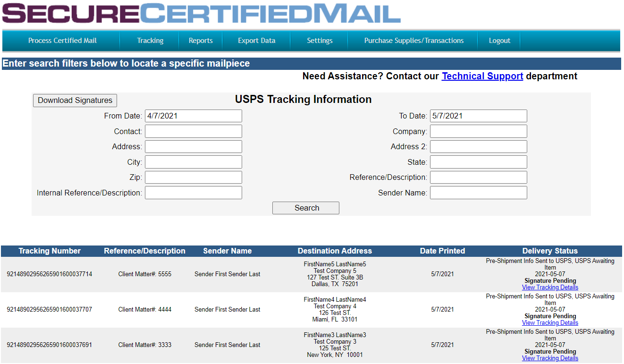Click the USPS Tracking Information heading
The width and height of the screenshot is (624, 364).
304,100
